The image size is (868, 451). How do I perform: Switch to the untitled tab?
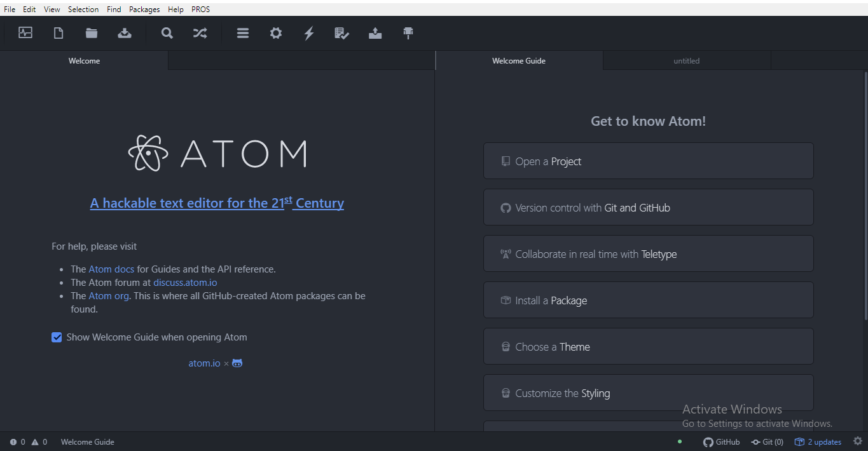[687, 61]
